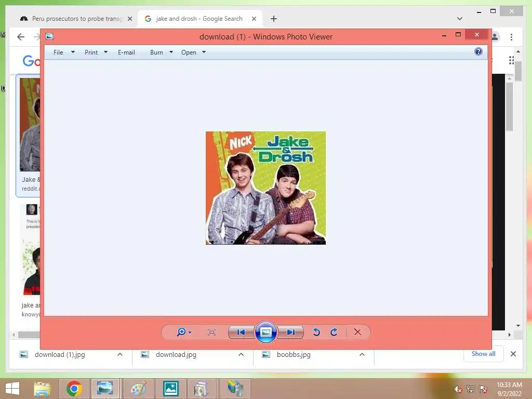Click the teal photo app taskbar icon
Image resolution: width=532 pixels, height=399 pixels.
[170, 389]
